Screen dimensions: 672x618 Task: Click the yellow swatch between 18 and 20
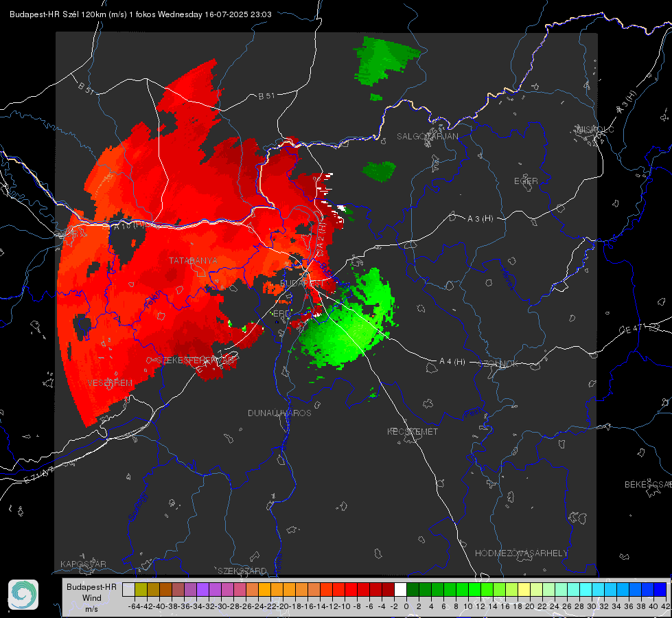(524, 589)
